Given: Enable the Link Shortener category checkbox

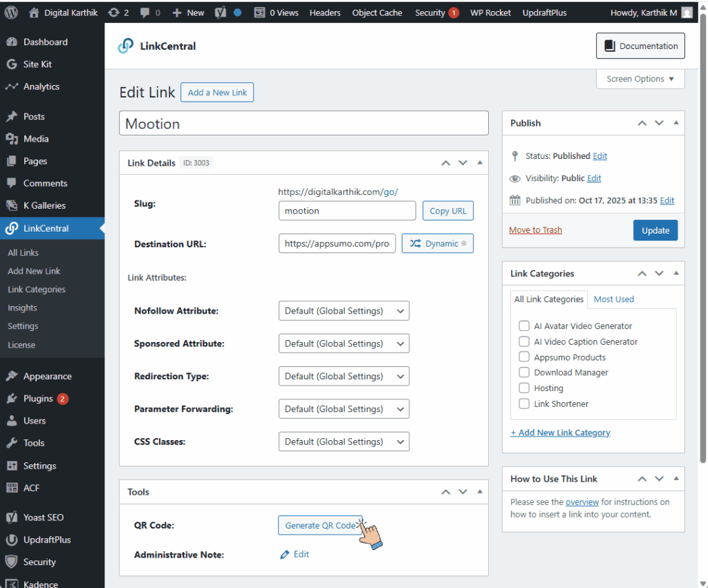Looking at the screenshot, I should [524, 404].
